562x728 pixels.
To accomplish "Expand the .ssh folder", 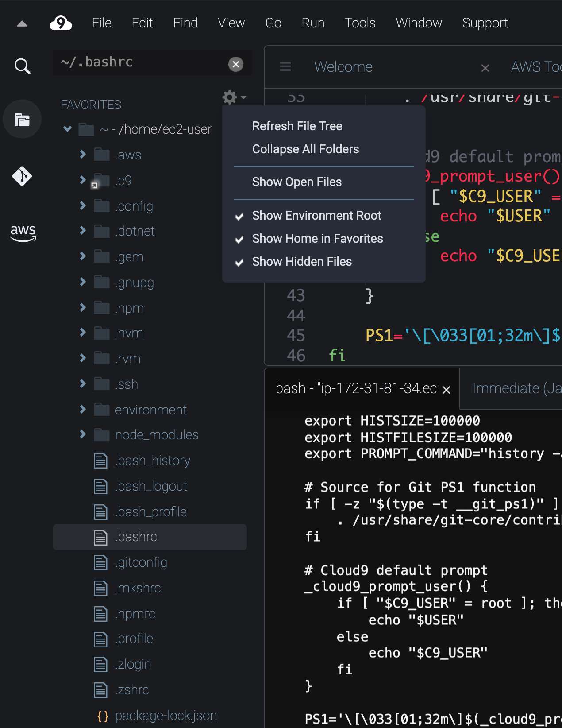I will tap(83, 383).
